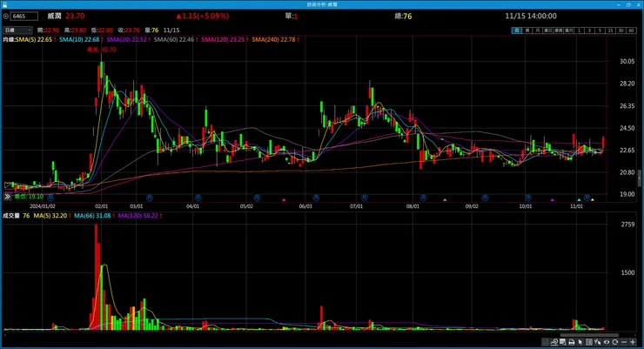Click the monthly marker circle near 07/01
Image resolution: width=644 pixels, height=349 pixels.
[365, 198]
